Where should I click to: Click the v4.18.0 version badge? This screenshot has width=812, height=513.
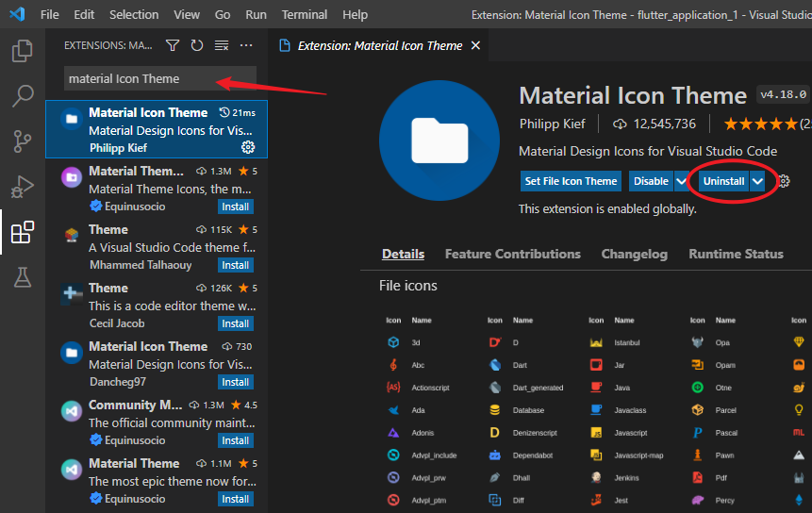coord(783,94)
